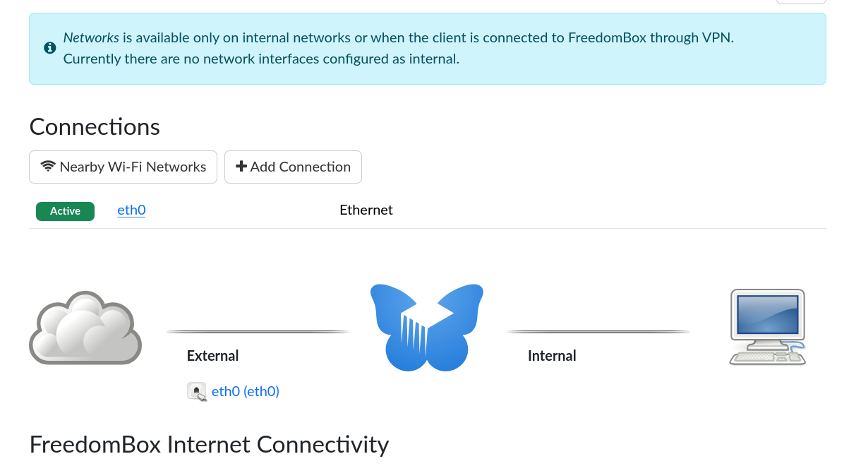This screenshot has width=868, height=466.
Task: Click the FreedomBox butterfly logo
Action: point(427,328)
